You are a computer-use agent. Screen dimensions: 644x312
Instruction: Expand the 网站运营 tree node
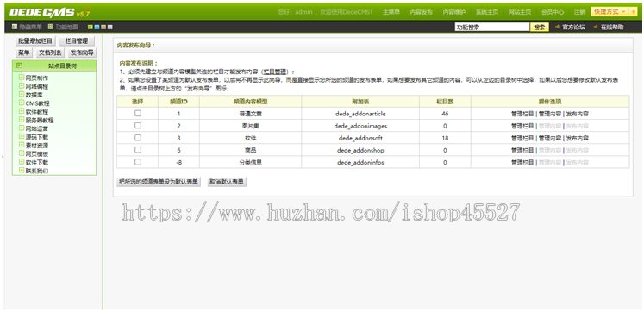click(22, 128)
